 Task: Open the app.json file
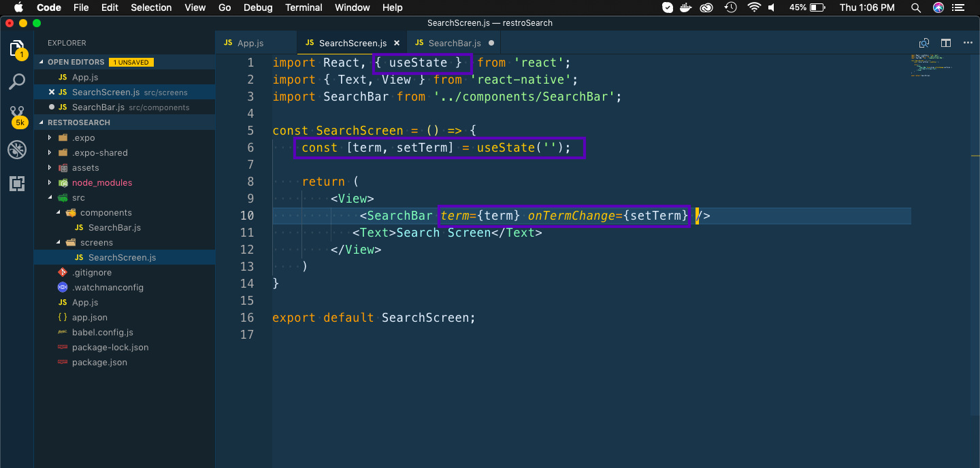click(125, 317)
